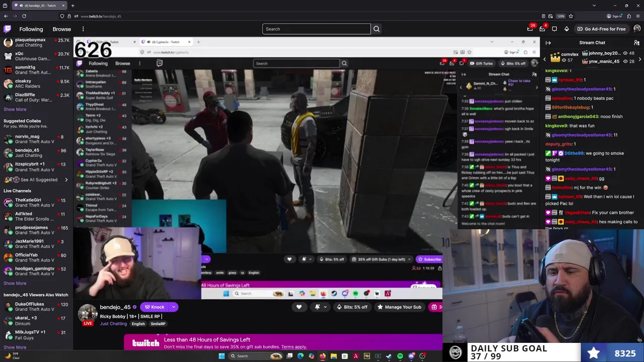Open the Twitch home logo
Image resolution: width=644 pixels, height=362 pixels.
tap(7, 29)
